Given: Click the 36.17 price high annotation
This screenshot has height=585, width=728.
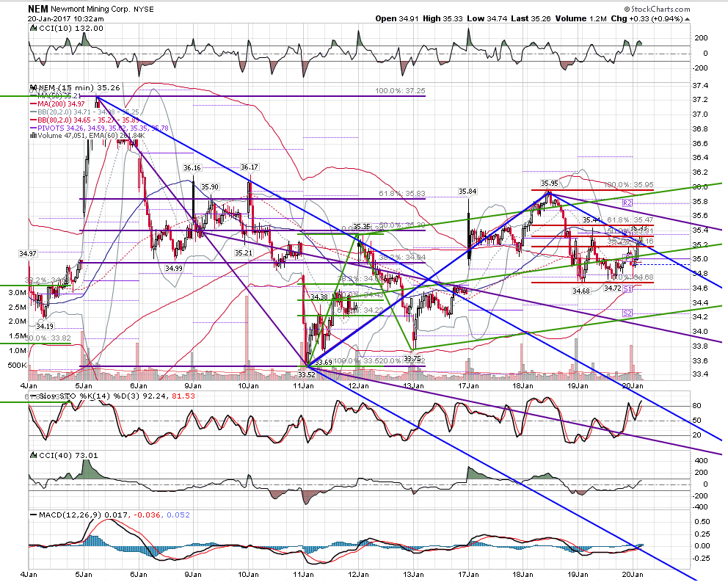Looking at the screenshot, I should point(250,167).
